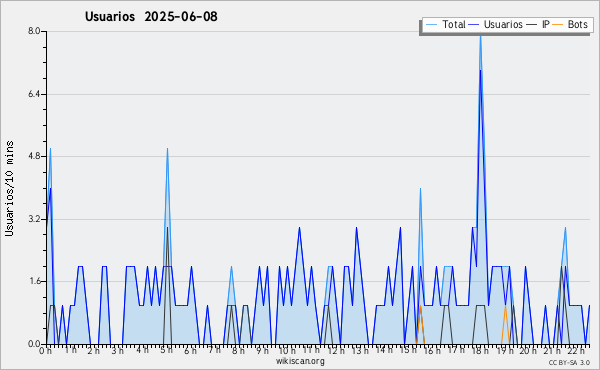Click the '3.2' y-axis label
Viewport: 600px width, 370px height.
point(34,219)
